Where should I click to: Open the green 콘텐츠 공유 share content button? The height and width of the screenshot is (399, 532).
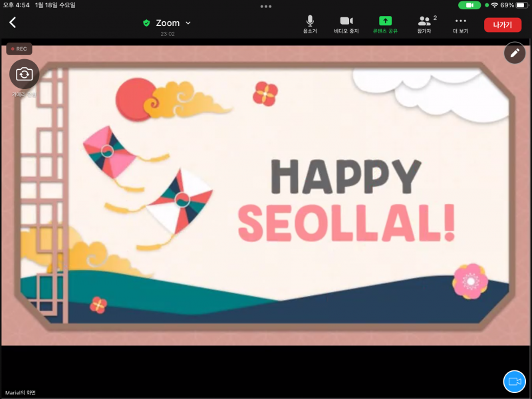coord(385,25)
